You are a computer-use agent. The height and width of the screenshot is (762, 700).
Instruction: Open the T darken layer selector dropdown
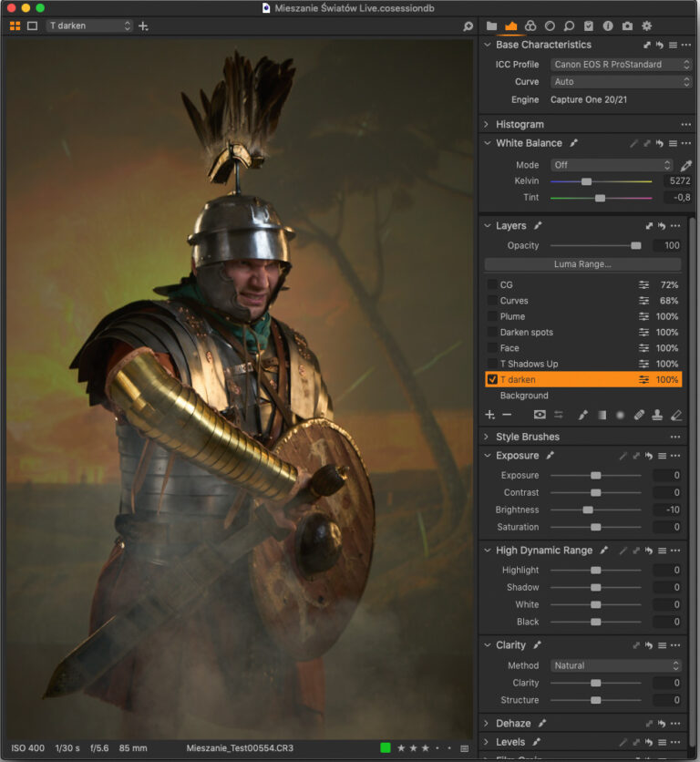(x=89, y=26)
